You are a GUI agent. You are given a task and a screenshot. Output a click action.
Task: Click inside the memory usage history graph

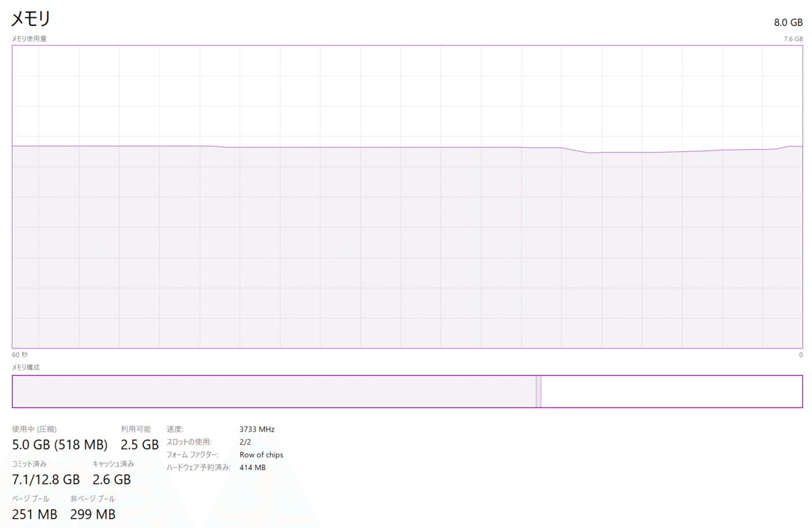click(x=407, y=197)
